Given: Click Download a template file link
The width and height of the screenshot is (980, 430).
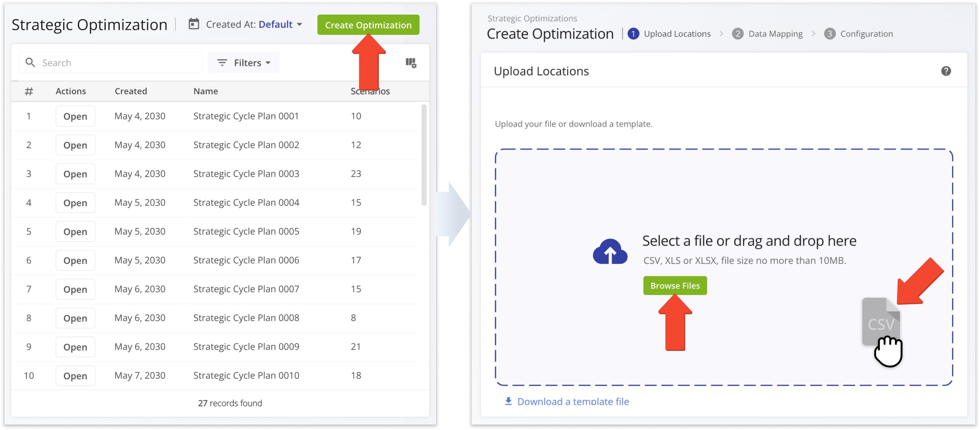Looking at the screenshot, I should point(573,401).
